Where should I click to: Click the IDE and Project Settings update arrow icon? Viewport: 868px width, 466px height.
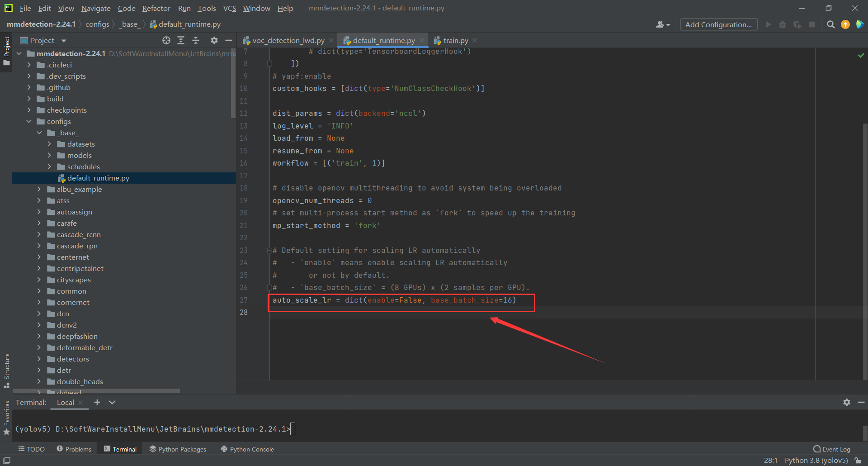[x=845, y=24]
